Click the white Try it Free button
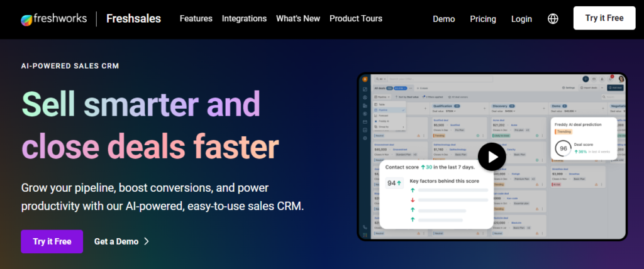 (604, 18)
